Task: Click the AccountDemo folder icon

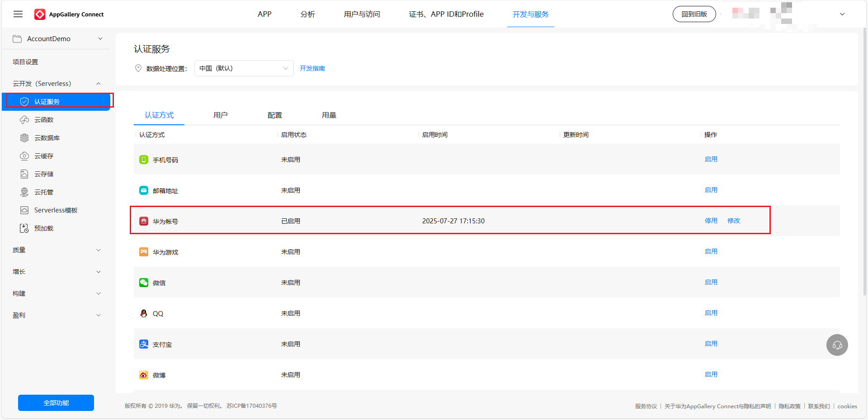Action: [17, 39]
